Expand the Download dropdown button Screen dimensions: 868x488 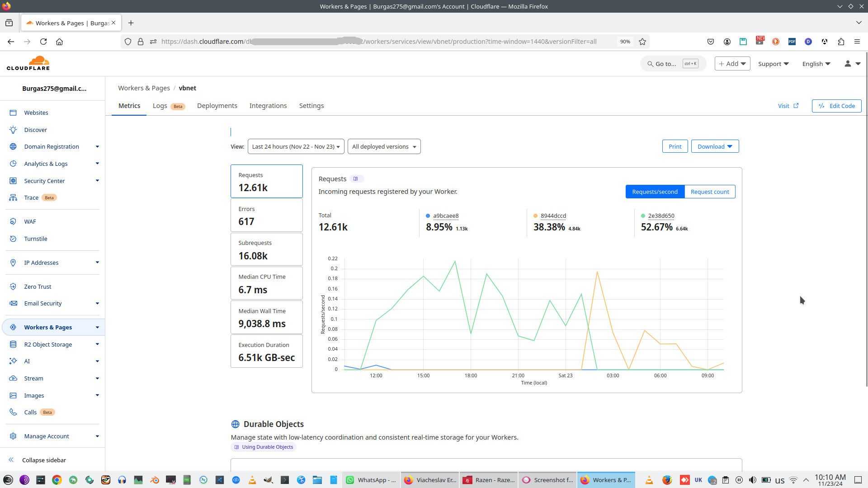pos(715,147)
